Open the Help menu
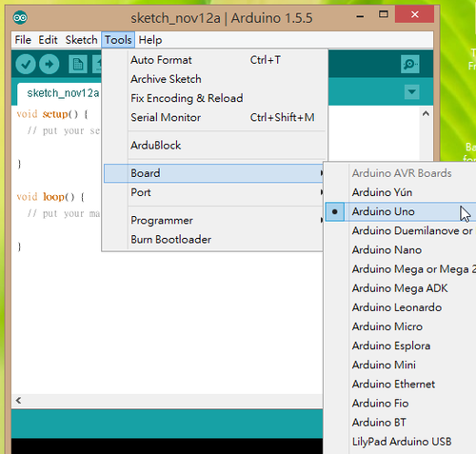 [150, 40]
